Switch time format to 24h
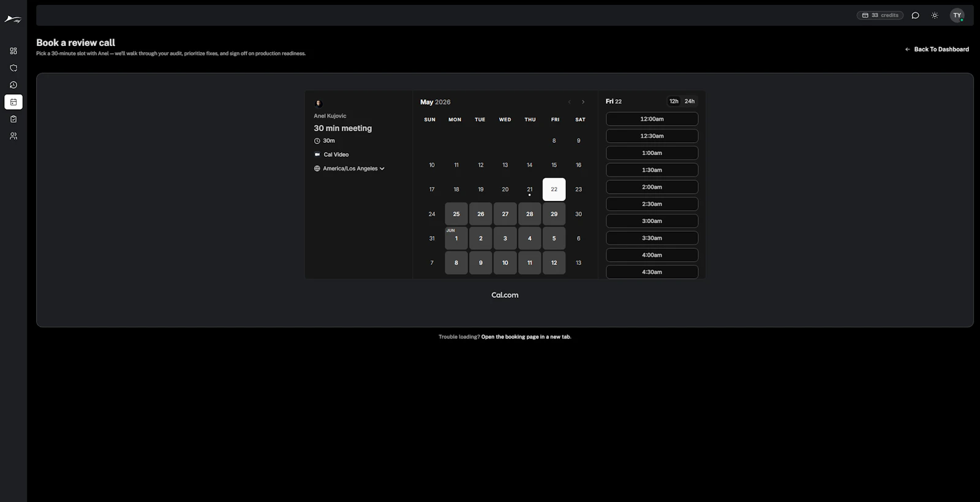Image resolution: width=980 pixels, height=502 pixels. coord(690,101)
